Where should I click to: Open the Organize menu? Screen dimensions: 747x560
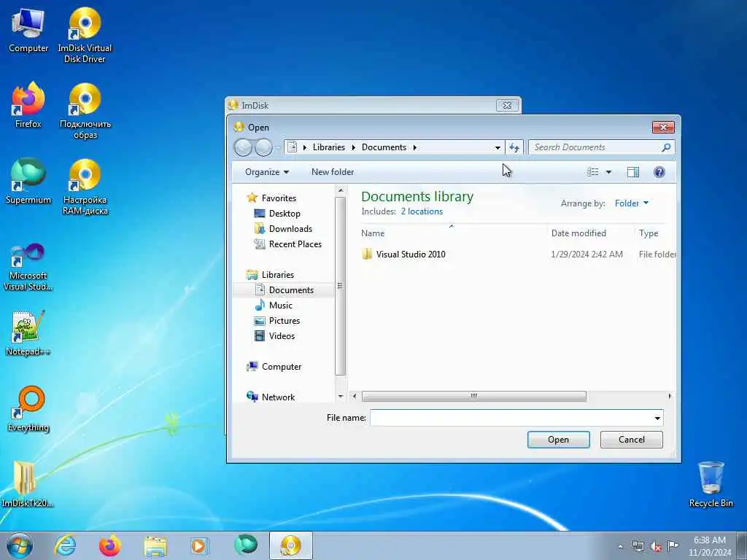tap(267, 172)
